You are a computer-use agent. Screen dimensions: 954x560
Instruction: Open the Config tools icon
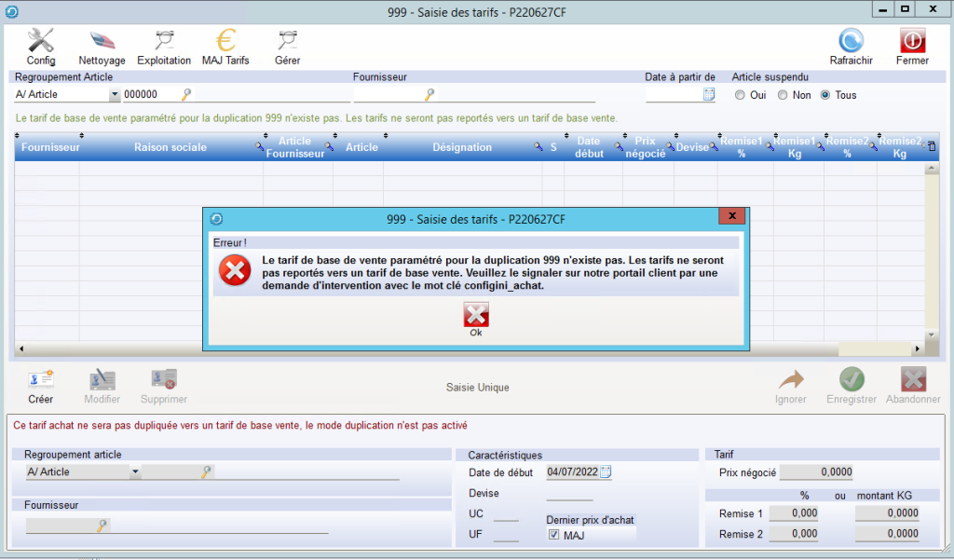point(41,41)
